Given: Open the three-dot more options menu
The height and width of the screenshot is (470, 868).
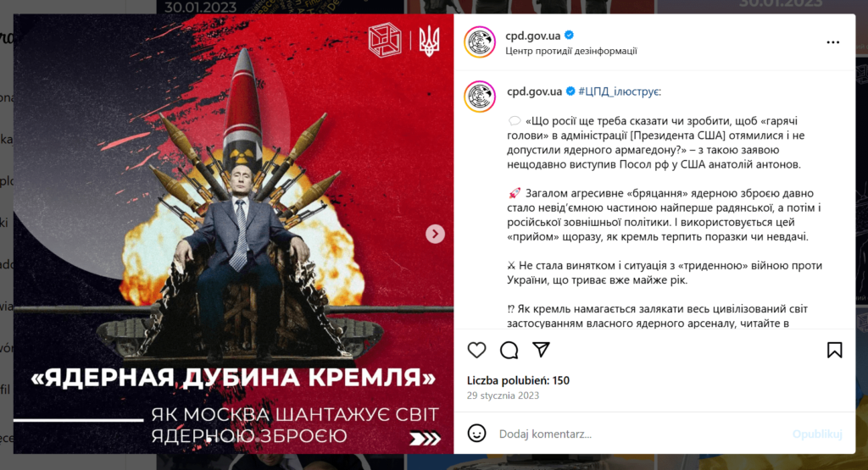Looking at the screenshot, I should (x=832, y=42).
